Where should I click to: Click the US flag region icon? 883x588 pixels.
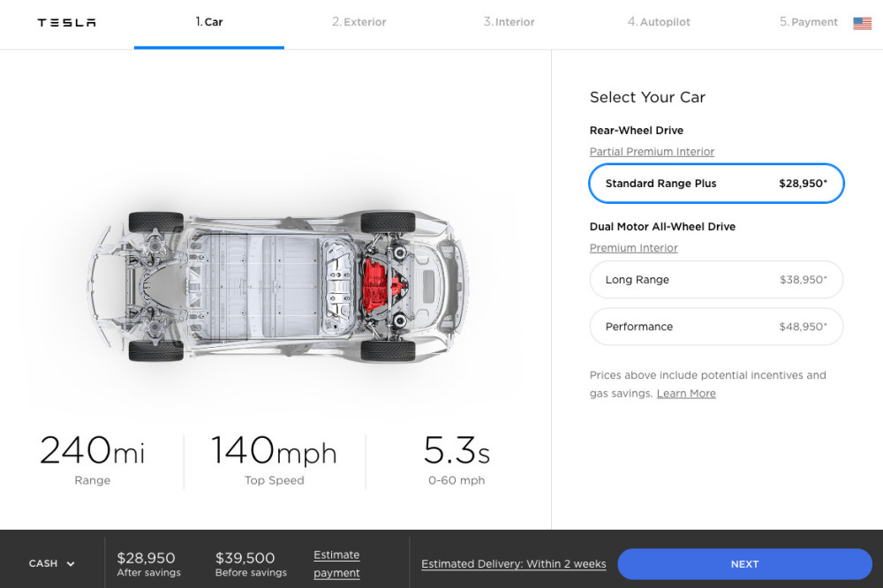[862, 23]
